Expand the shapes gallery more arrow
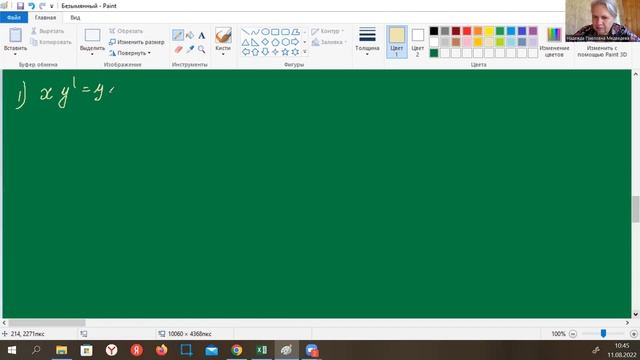640x360 pixels. pos(304,52)
